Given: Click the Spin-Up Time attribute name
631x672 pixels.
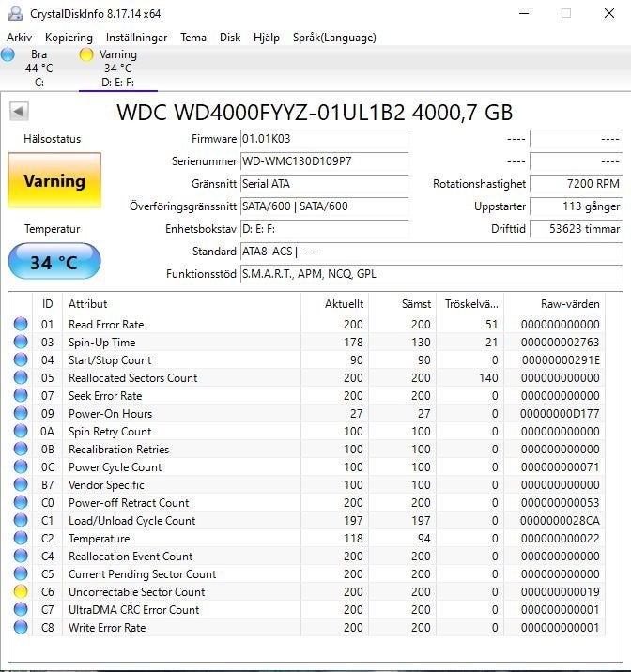Looking at the screenshot, I should click(x=102, y=343).
